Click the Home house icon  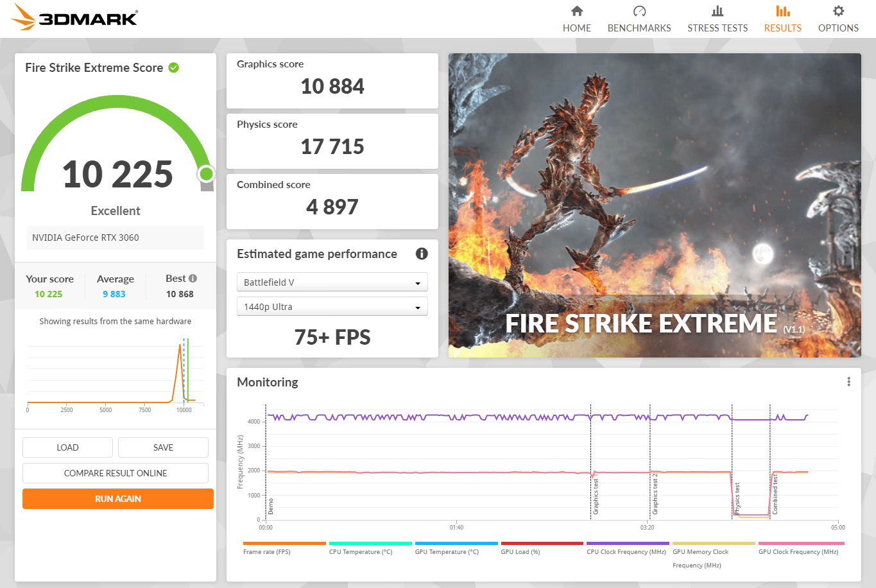tap(577, 11)
